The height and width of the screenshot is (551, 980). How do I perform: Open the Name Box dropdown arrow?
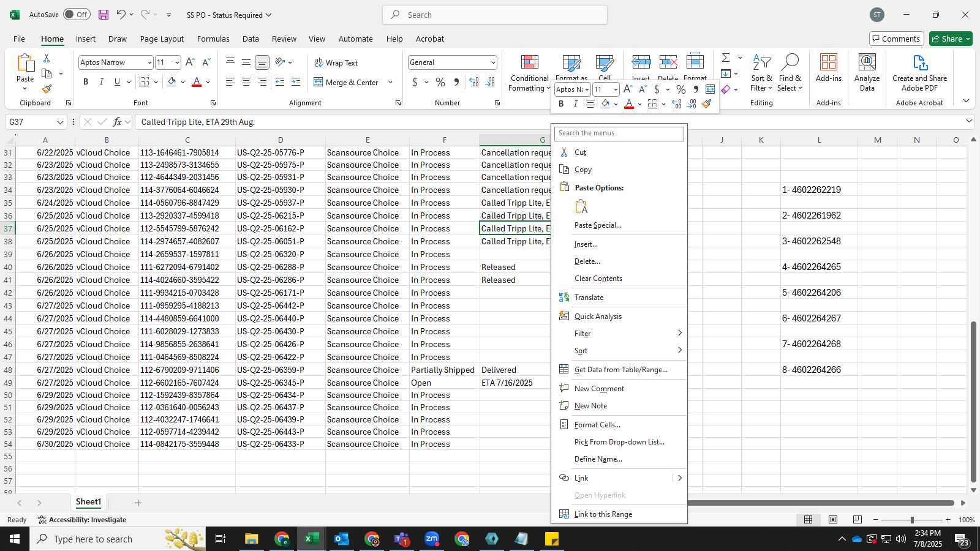pyautogui.click(x=59, y=122)
